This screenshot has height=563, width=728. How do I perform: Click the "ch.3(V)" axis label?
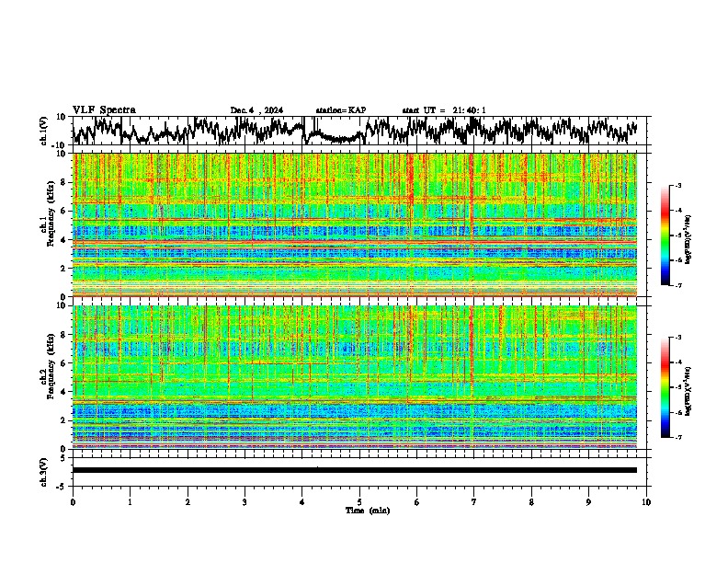pos(44,472)
